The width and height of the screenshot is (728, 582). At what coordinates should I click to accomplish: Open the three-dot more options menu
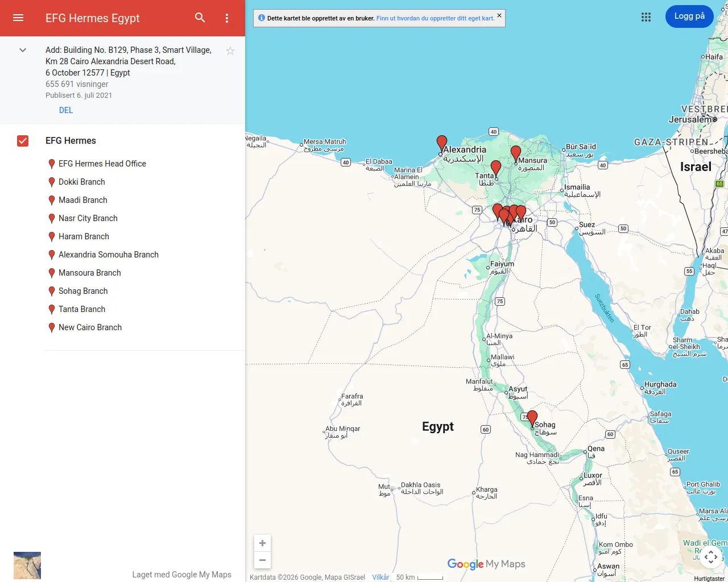coord(227,18)
